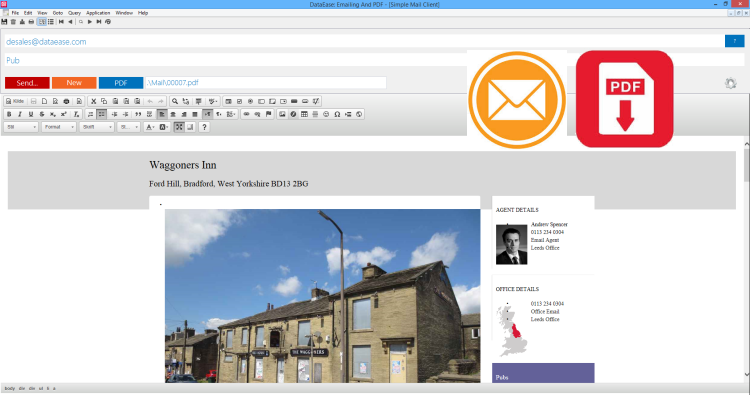
Task: Click the red Send button
Action: coord(27,83)
